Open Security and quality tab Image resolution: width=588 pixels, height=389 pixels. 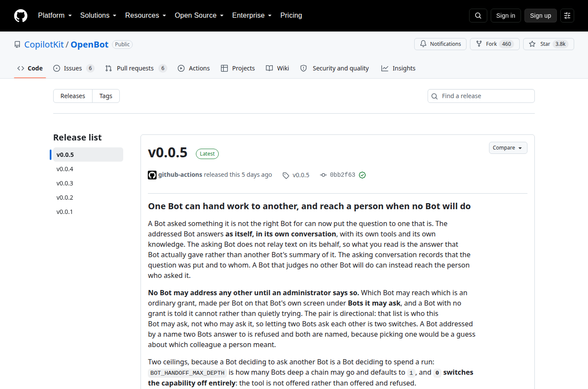coord(335,68)
